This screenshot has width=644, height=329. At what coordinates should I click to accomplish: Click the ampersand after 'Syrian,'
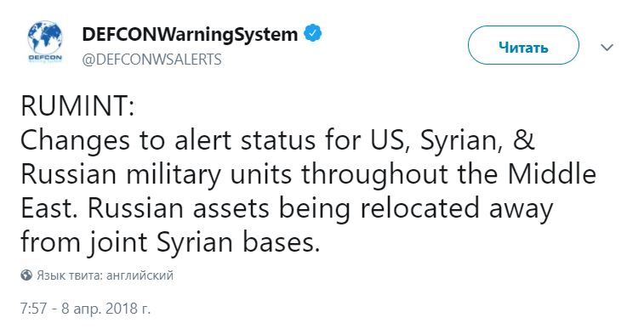[x=523, y=139]
